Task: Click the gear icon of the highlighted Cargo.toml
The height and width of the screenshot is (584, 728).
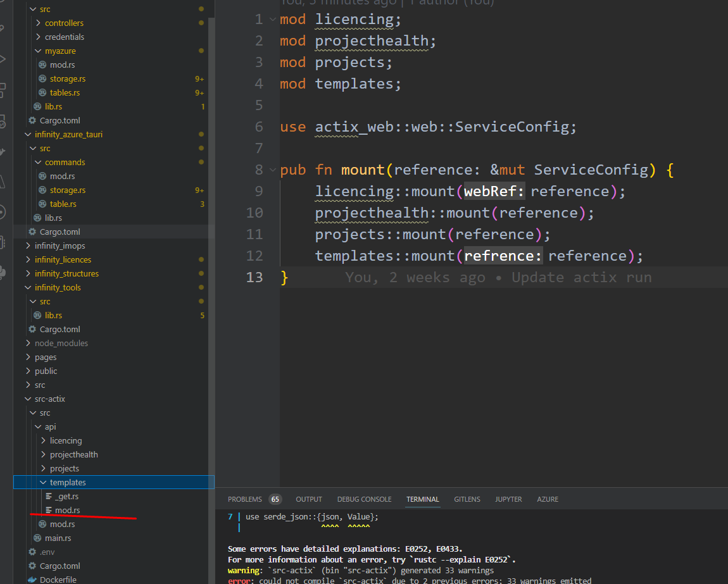Action: click(x=32, y=232)
